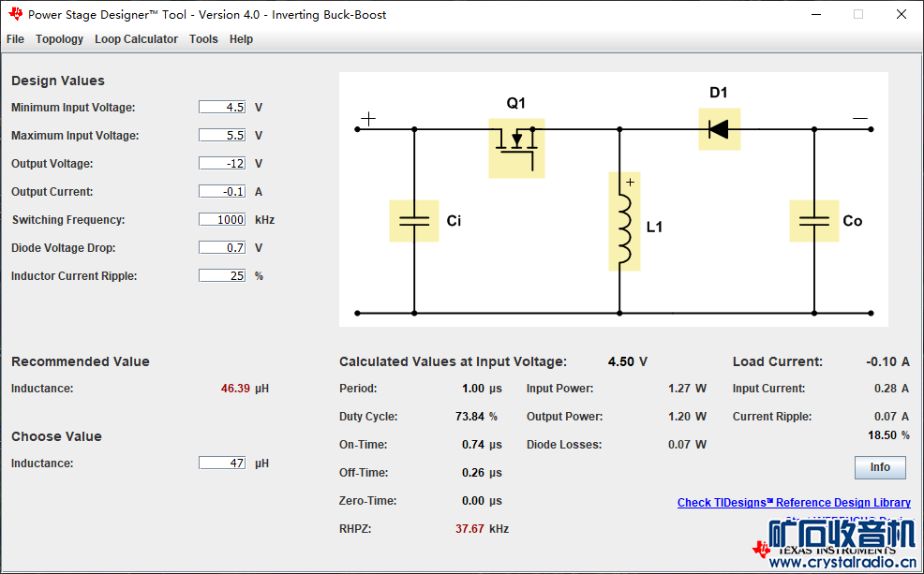Edit the Inductor Current Ripple field
The image size is (924, 574).
click(222, 276)
